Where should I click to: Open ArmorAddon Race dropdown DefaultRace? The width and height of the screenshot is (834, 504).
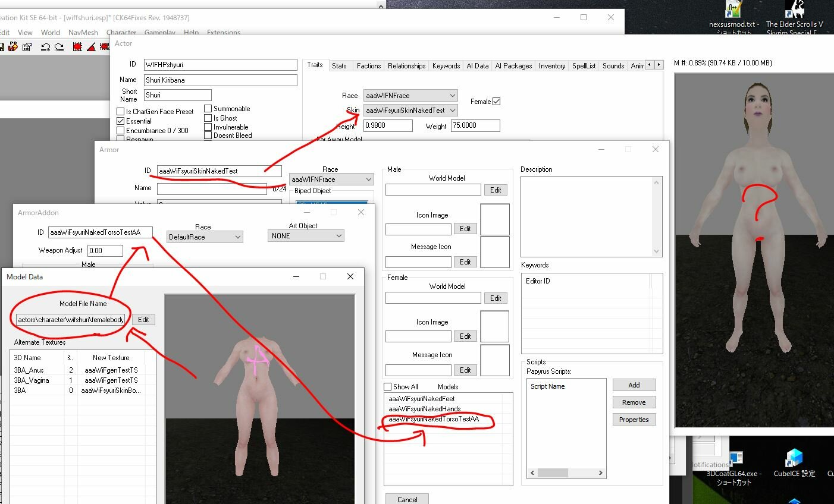click(205, 237)
